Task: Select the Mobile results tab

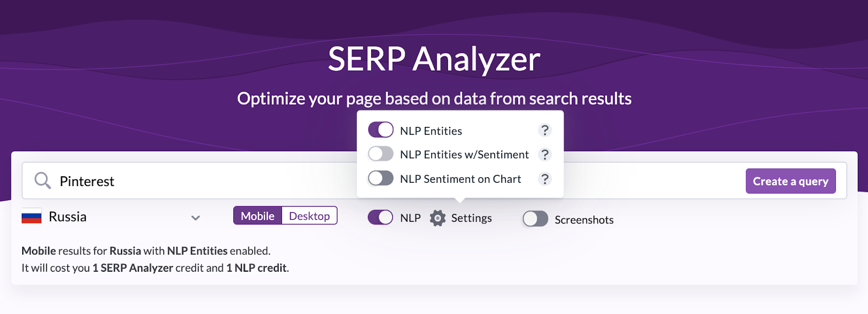Action: point(258,216)
